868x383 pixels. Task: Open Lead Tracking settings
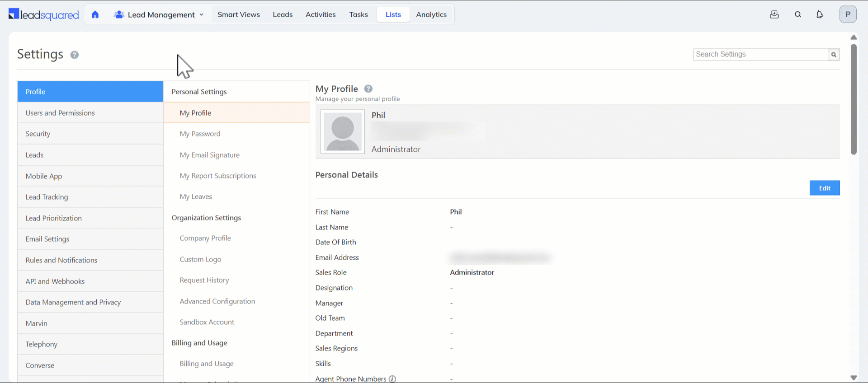pyautogui.click(x=90, y=197)
